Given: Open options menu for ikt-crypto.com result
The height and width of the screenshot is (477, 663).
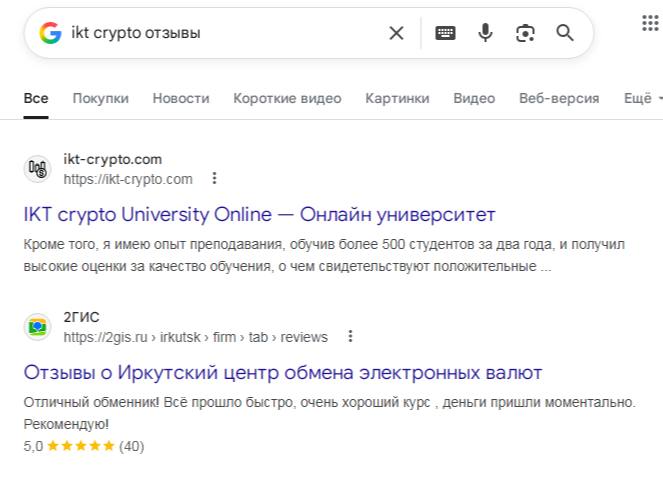Looking at the screenshot, I should click(214, 179).
